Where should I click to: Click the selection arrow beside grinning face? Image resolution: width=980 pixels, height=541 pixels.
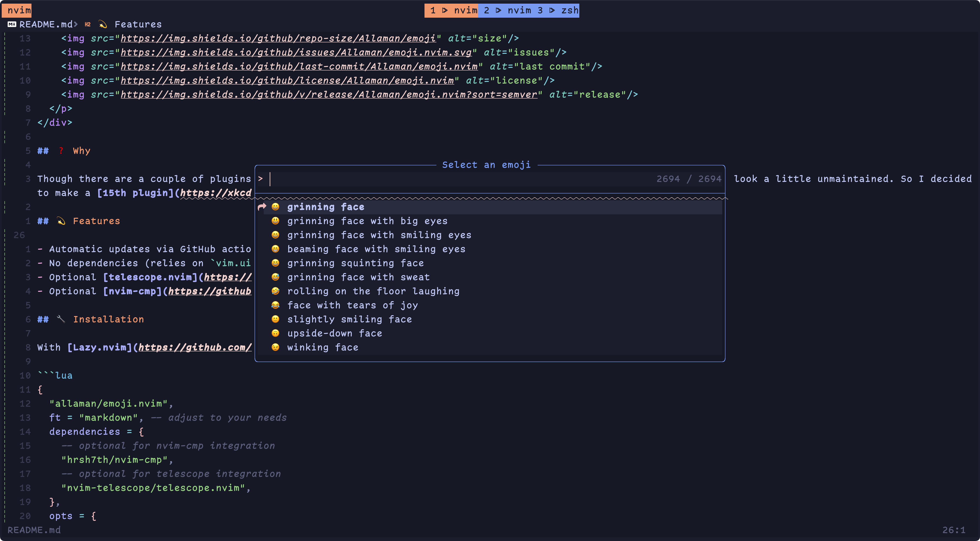(262, 207)
